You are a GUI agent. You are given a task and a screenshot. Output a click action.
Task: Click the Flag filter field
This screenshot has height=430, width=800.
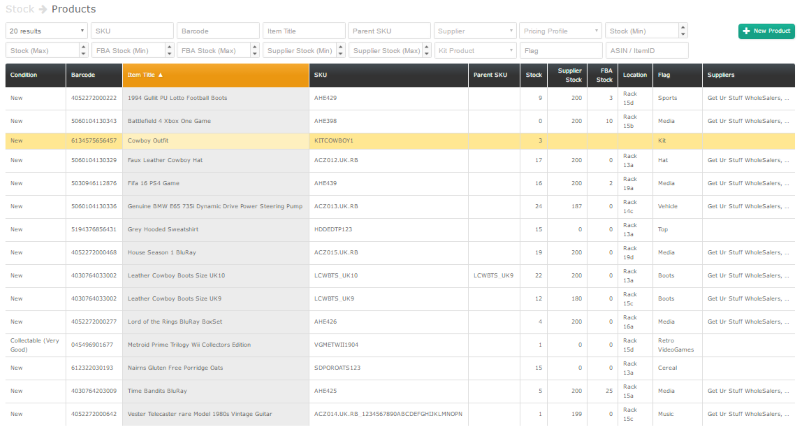coord(561,50)
